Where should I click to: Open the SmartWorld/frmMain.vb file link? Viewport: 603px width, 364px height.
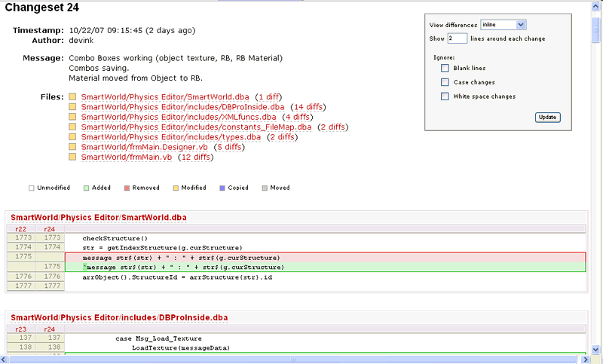point(126,158)
